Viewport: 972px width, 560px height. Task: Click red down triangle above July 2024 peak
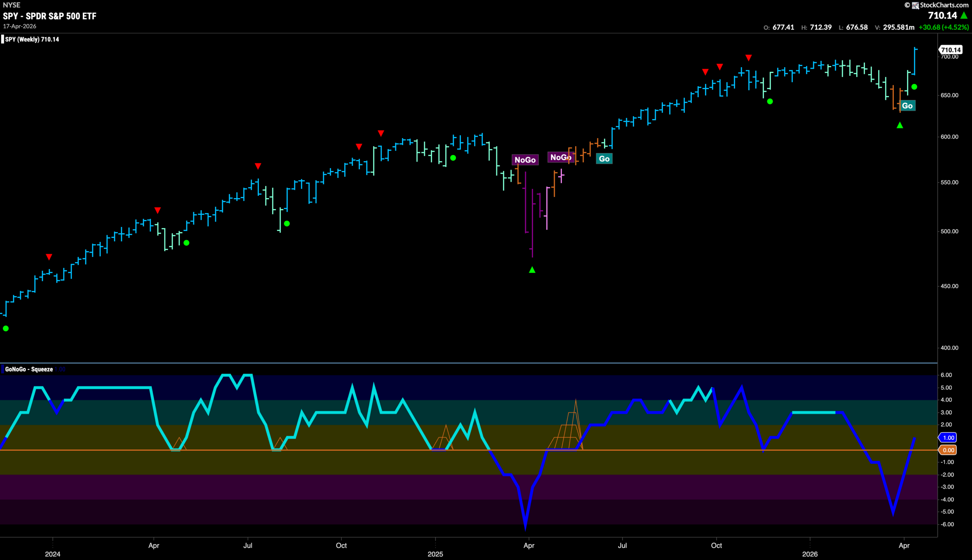click(258, 166)
